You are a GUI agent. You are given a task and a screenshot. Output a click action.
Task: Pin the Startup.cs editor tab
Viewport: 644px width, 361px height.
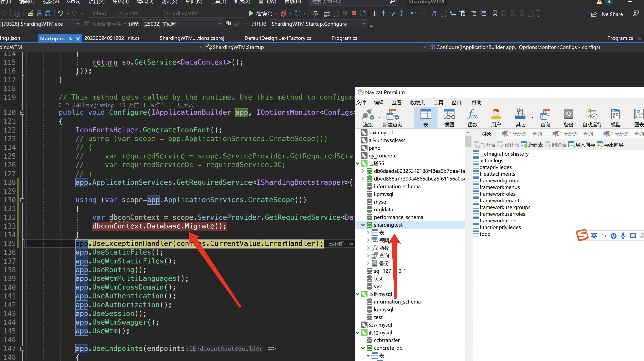71,38
